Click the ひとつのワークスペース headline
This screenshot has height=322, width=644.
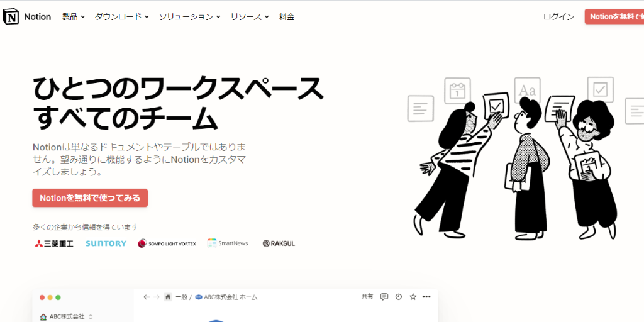tap(178, 88)
